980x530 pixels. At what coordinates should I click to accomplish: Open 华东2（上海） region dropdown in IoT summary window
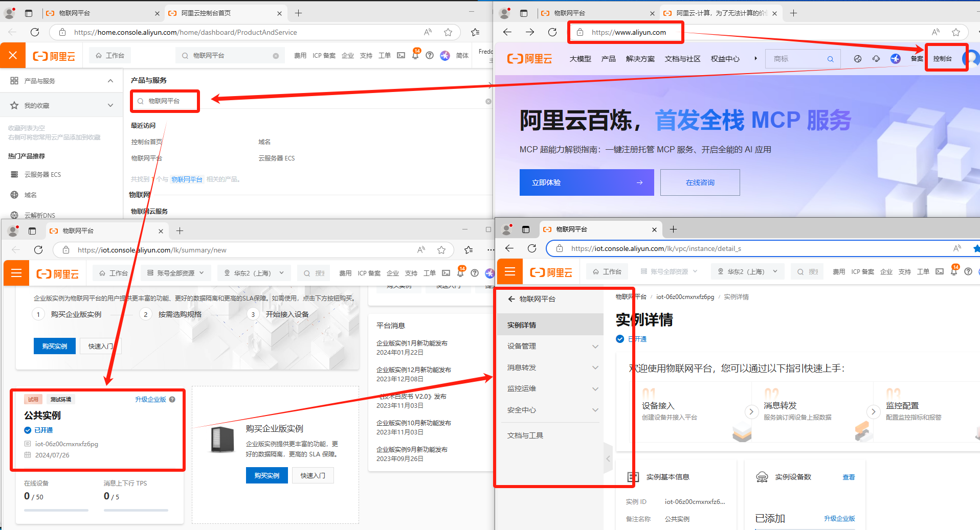254,273
